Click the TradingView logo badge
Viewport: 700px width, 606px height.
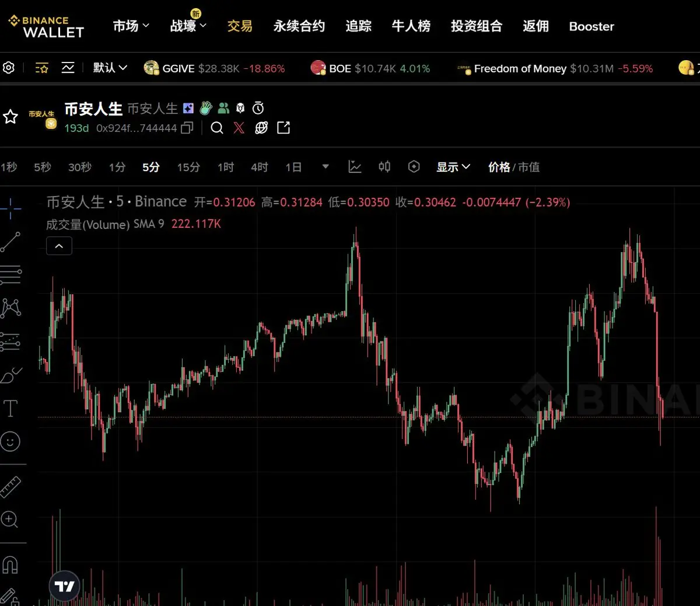click(64, 586)
